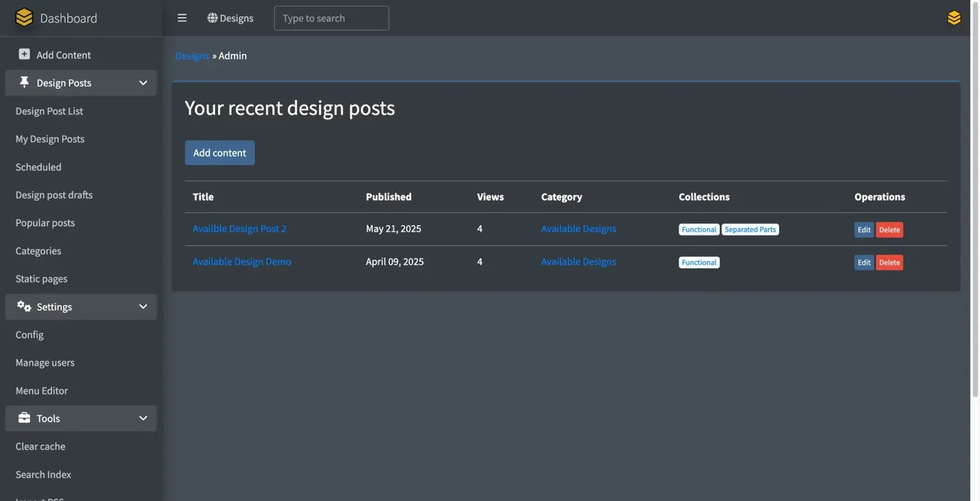
Task: Click the Dashboard stacked-layers logo icon
Action: pos(24,17)
